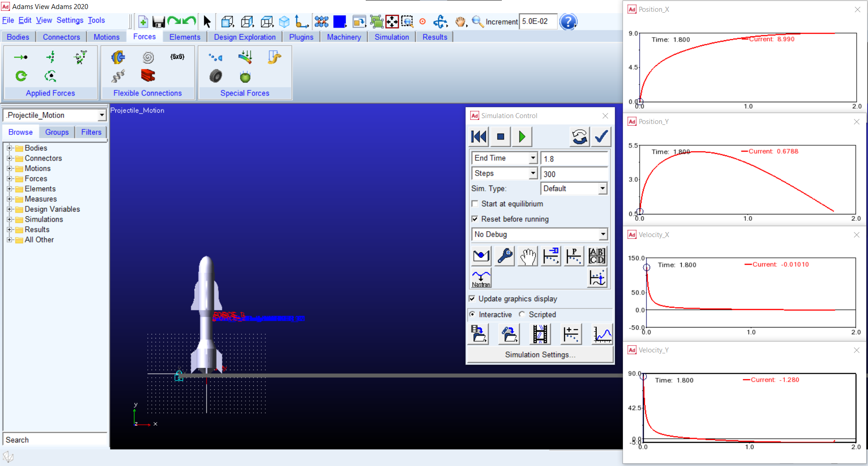Enable Start at equilibrium checkbox
Screen dimensions: 868x466
475,204
